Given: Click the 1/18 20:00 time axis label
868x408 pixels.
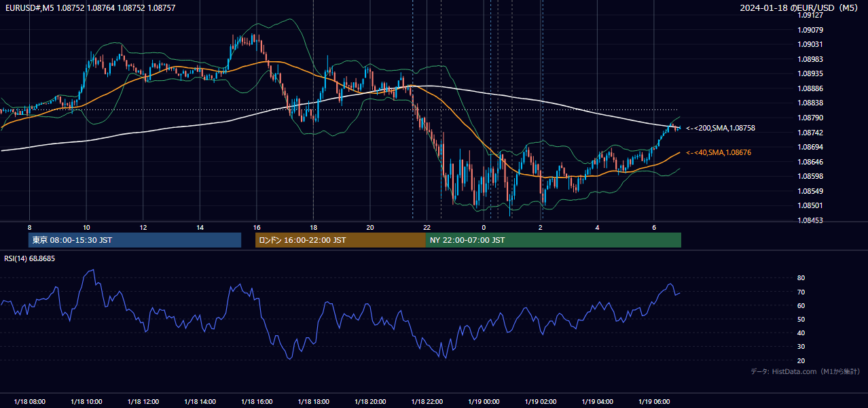Looking at the screenshot, I should [x=370, y=402].
